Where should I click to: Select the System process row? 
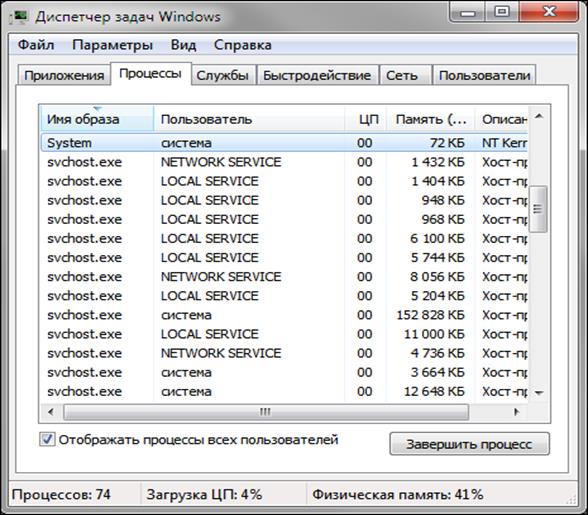(284, 143)
